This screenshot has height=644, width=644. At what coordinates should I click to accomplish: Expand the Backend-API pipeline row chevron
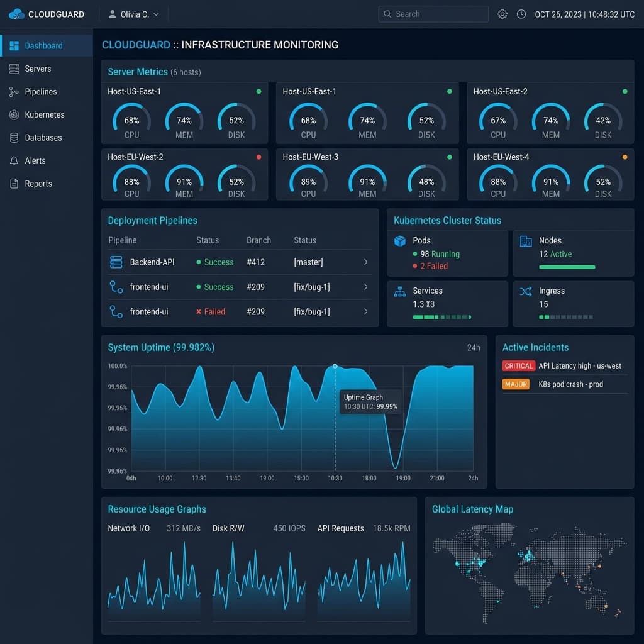(365, 262)
